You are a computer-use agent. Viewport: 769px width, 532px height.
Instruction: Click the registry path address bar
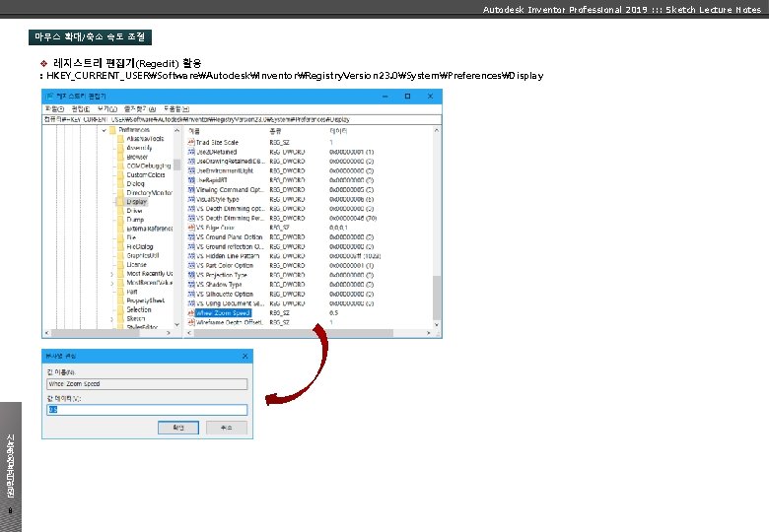tap(242, 119)
